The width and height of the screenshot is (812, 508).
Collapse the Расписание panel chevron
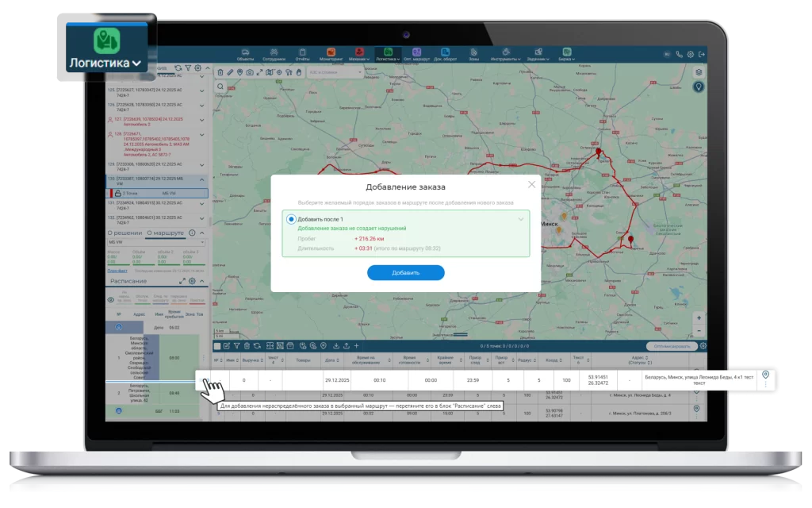coord(201,281)
